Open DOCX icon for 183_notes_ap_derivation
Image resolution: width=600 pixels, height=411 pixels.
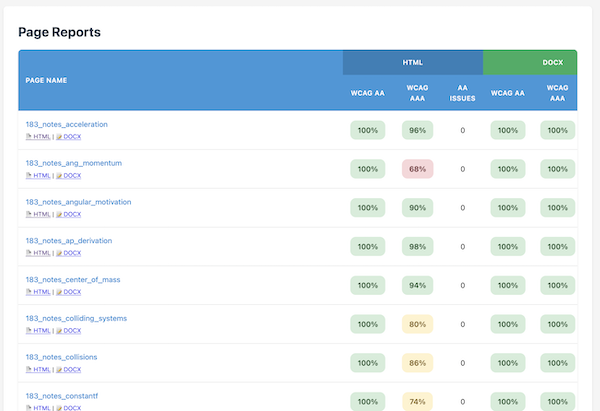click(60, 253)
